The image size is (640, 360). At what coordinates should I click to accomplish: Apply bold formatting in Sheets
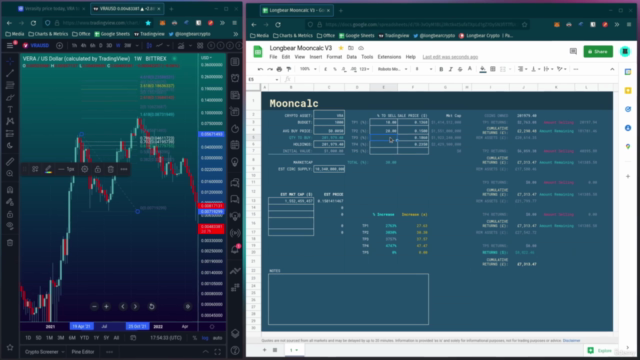pyautogui.click(x=441, y=69)
